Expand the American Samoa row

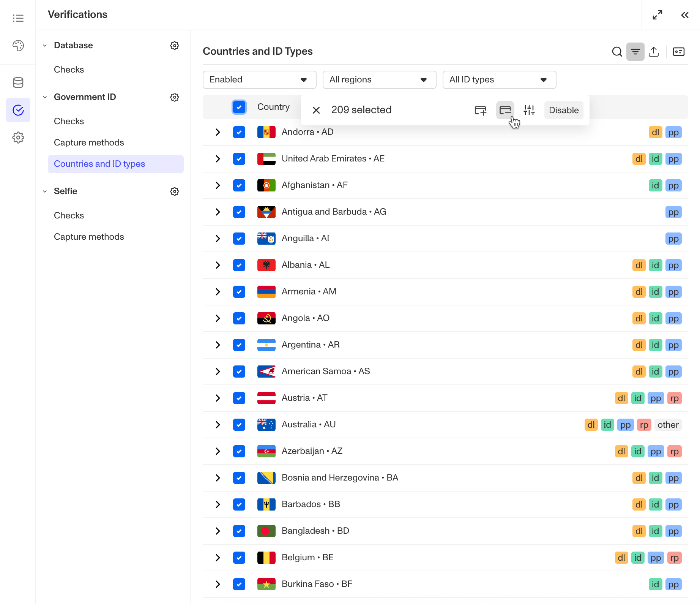(218, 372)
